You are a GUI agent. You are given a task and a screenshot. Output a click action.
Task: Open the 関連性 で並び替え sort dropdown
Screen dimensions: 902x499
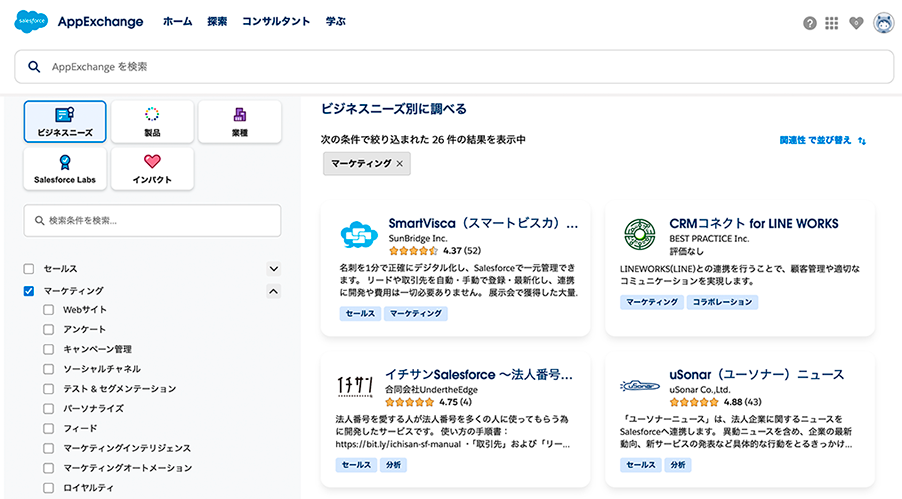[822, 141]
